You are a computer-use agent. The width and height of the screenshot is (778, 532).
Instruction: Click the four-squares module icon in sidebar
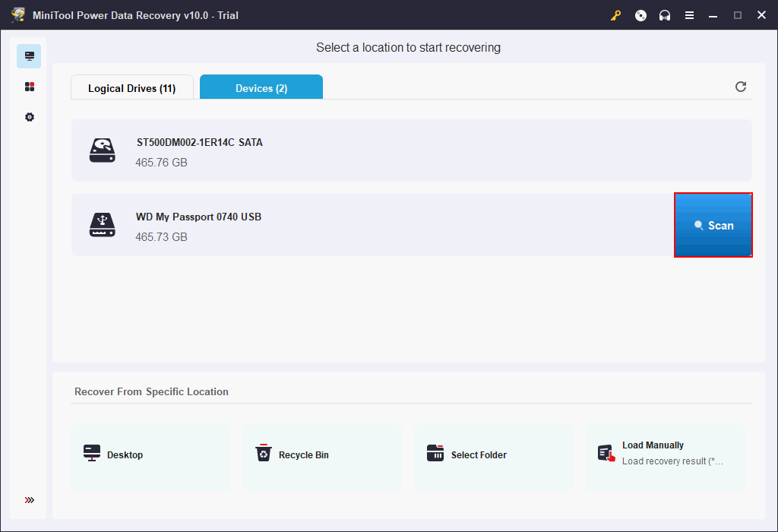(29, 87)
